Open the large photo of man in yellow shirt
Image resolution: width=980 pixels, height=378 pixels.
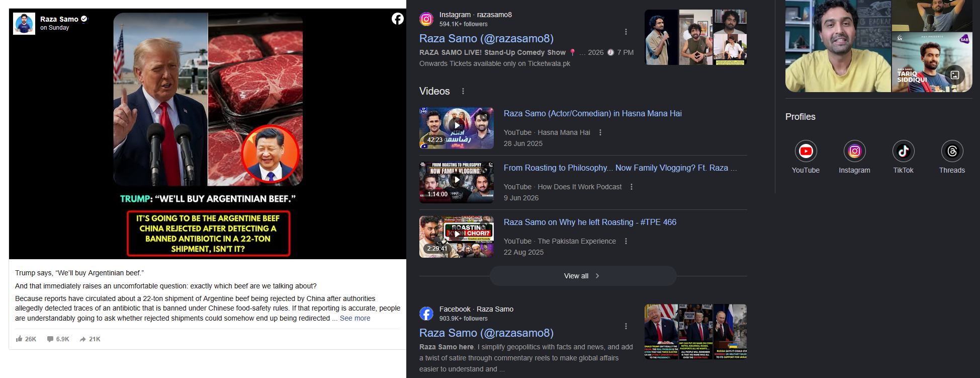tap(838, 46)
